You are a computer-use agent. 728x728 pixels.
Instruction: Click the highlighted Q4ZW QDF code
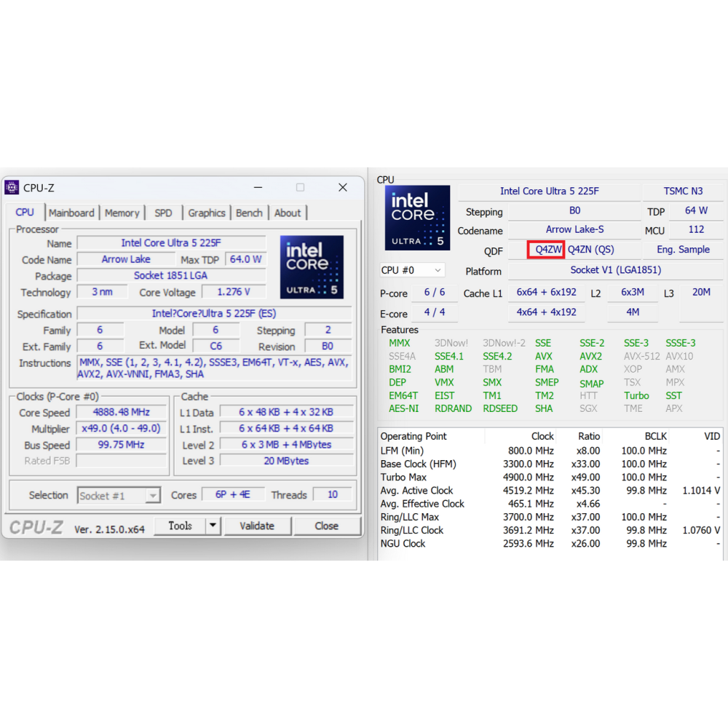[x=546, y=249]
